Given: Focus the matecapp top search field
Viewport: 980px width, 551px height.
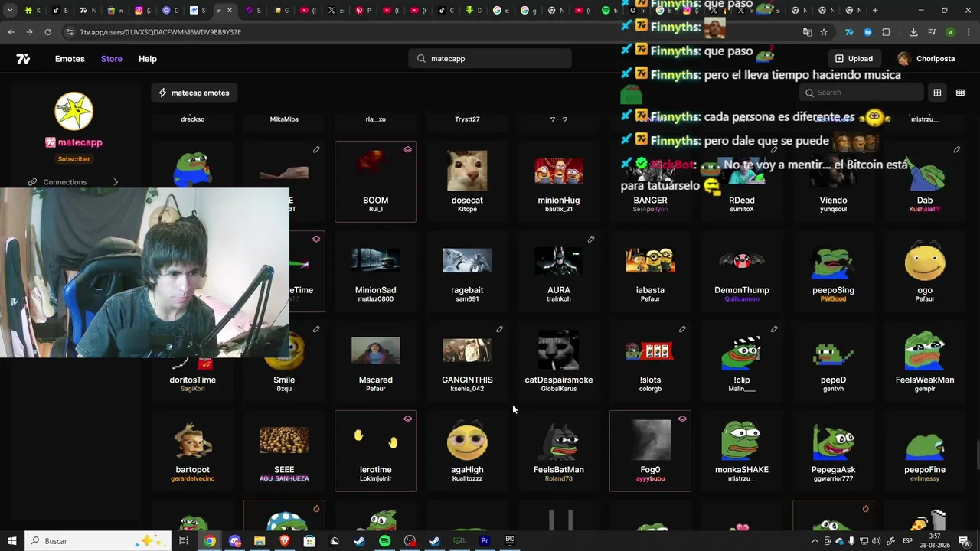Looking at the screenshot, I should (490, 59).
